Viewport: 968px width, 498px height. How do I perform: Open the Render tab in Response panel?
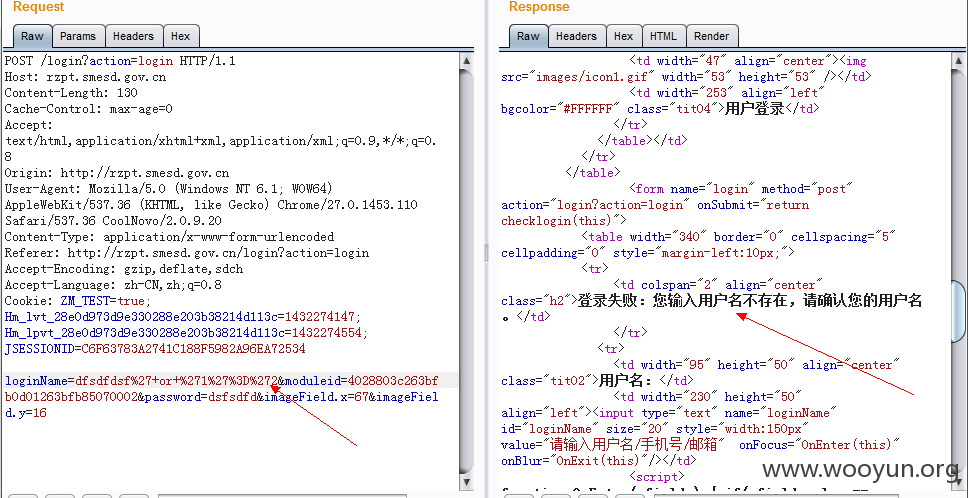[712, 36]
